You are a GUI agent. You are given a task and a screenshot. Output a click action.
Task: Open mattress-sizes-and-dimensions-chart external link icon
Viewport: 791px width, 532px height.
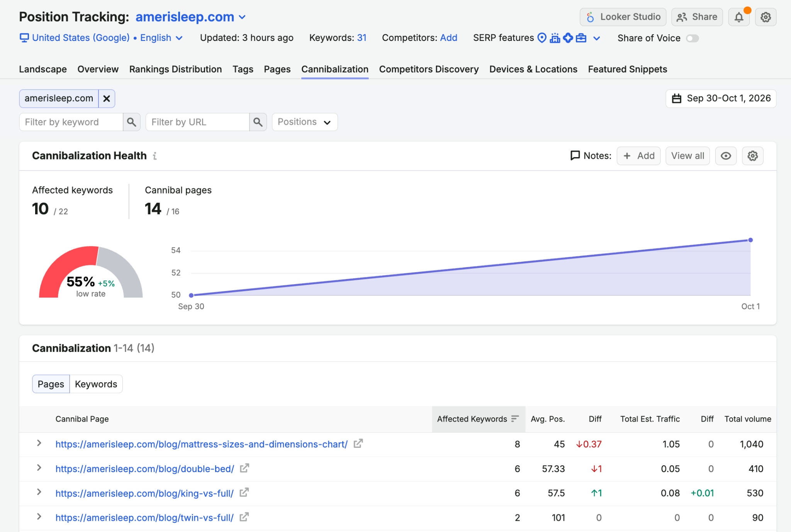click(358, 444)
